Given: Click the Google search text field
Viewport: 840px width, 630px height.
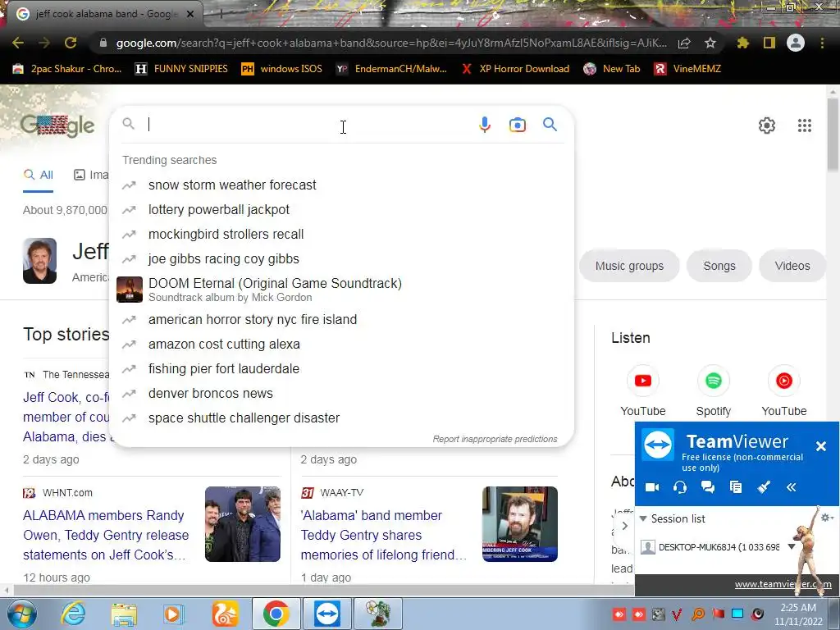Looking at the screenshot, I should (308, 125).
